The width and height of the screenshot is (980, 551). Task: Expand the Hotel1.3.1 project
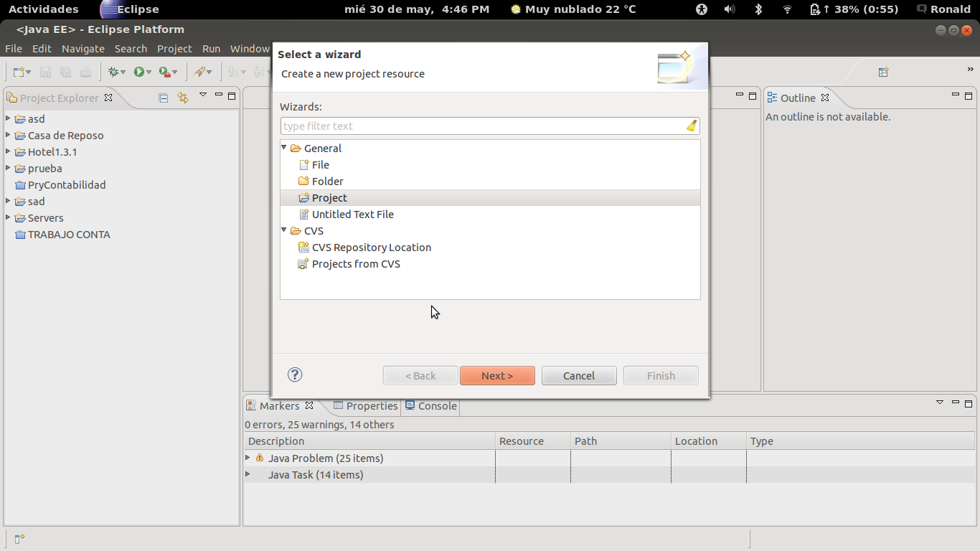(x=8, y=151)
